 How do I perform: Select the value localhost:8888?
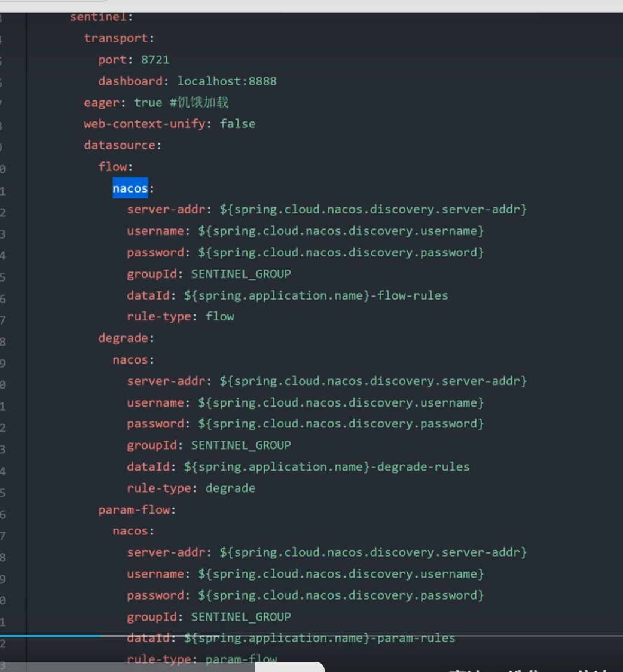point(227,81)
